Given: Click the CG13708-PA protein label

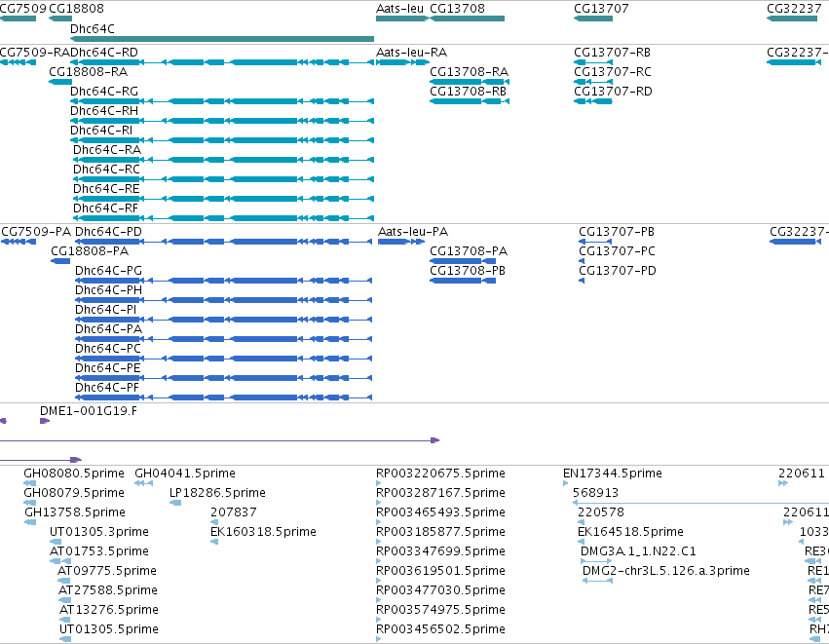Looking at the screenshot, I should [x=469, y=251].
